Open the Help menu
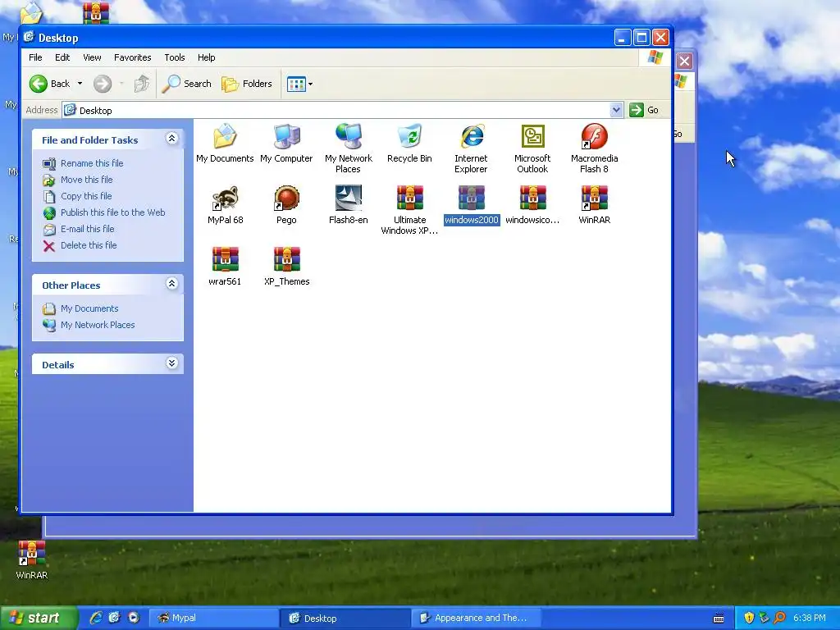The width and height of the screenshot is (840, 630). coord(206,57)
